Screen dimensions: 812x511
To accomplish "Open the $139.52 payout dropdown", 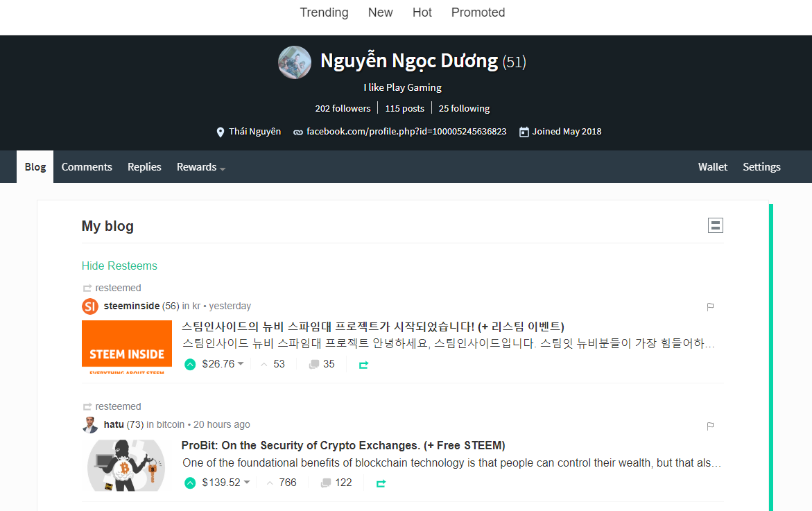I will pyautogui.click(x=222, y=483).
